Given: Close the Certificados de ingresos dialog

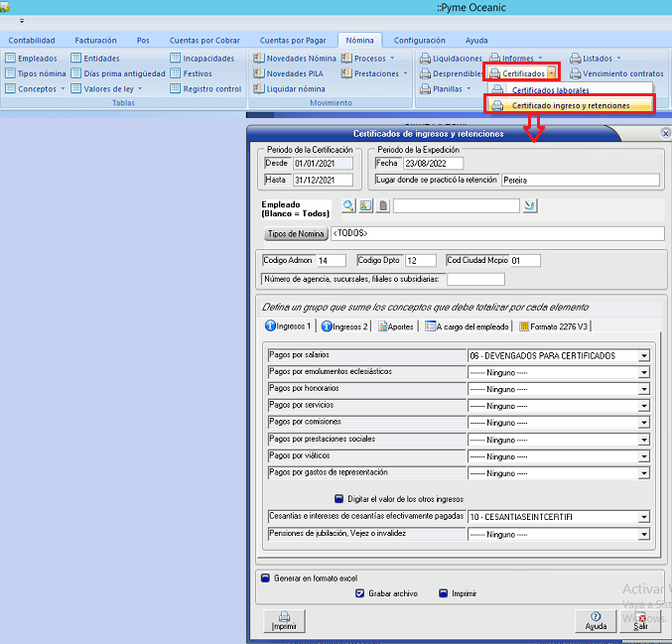Looking at the screenshot, I should click(666, 134).
